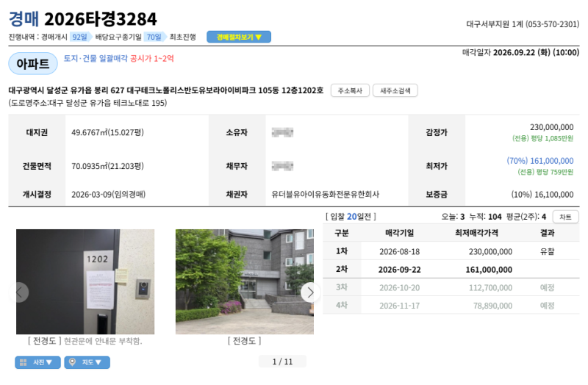Select the 4차 2026-11-17 row date
The image size is (588, 385).
[x=399, y=306]
